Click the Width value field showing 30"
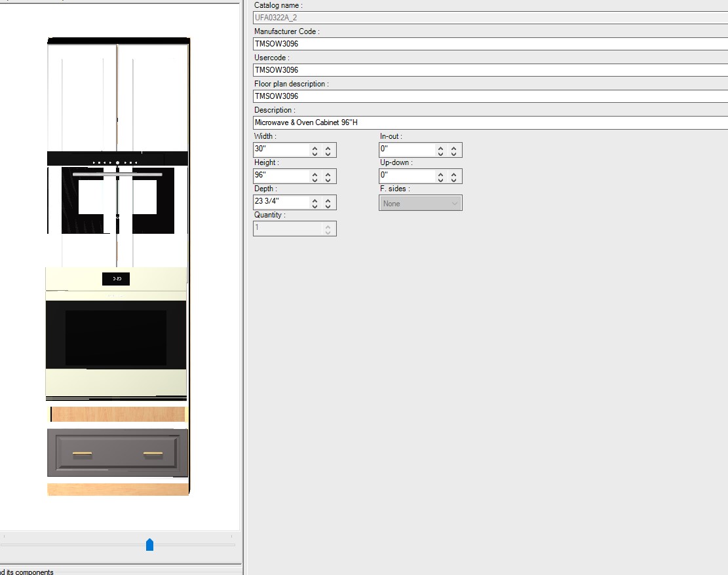Image resolution: width=728 pixels, height=575 pixels. (281, 149)
